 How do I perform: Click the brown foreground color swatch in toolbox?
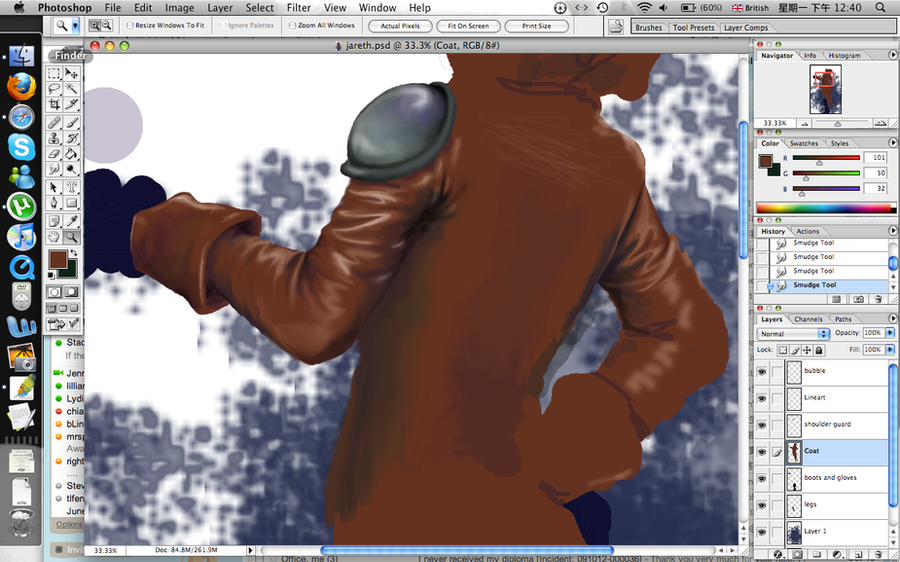click(57, 259)
